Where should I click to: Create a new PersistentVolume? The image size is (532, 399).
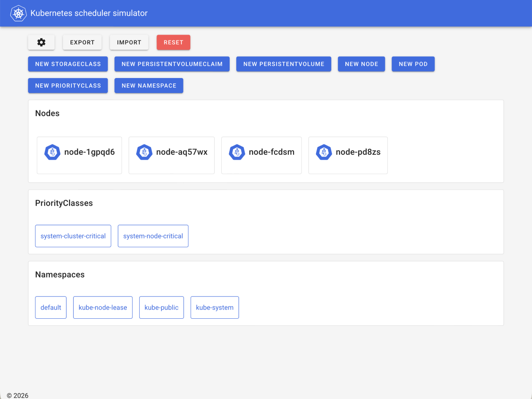pos(283,64)
